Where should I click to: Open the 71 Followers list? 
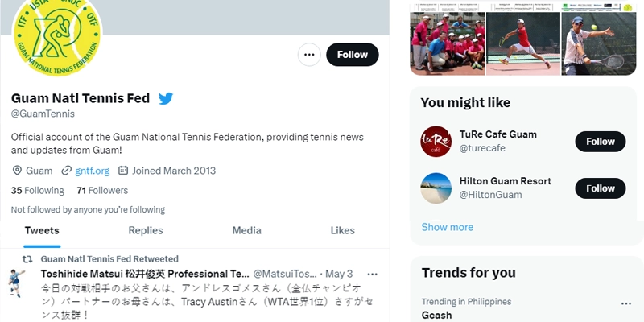(102, 191)
